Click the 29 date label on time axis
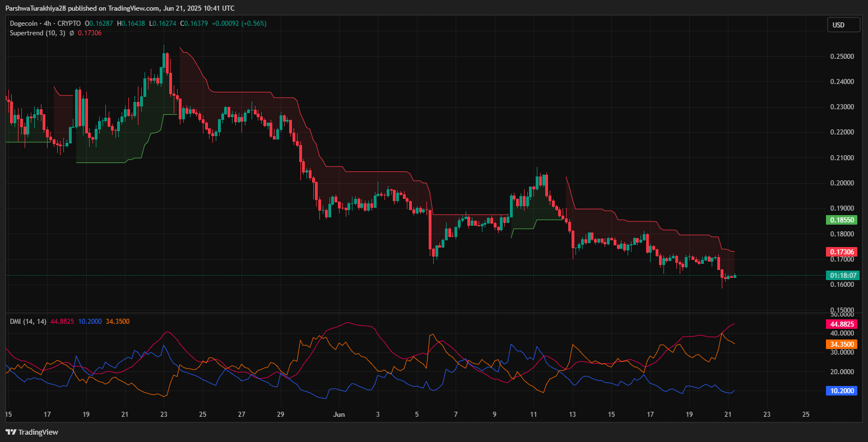 coord(281,415)
